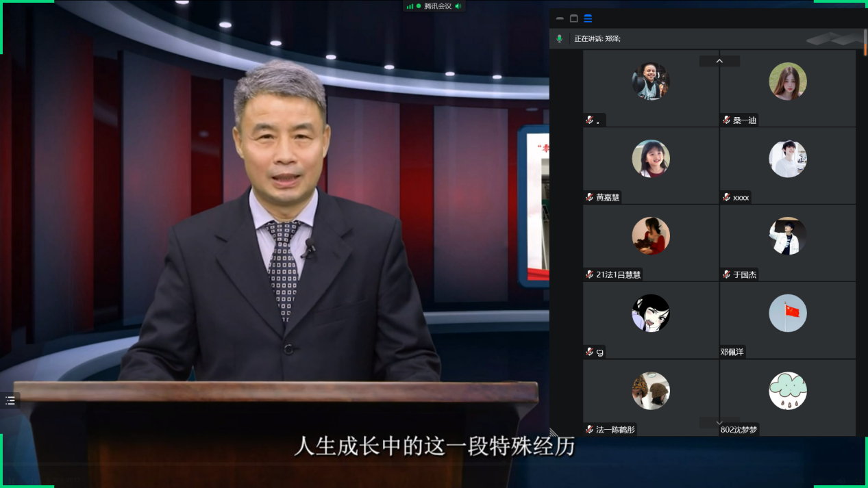Click muted microphone icon beside 桑一迪
The width and height of the screenshot is (868, 488).
click(x=726, y=120)
